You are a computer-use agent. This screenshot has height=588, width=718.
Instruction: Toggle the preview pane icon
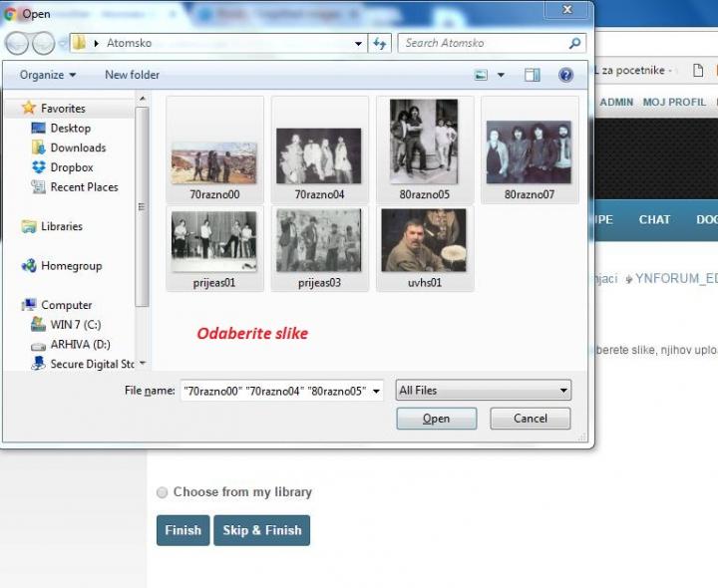tap(533, 75)
